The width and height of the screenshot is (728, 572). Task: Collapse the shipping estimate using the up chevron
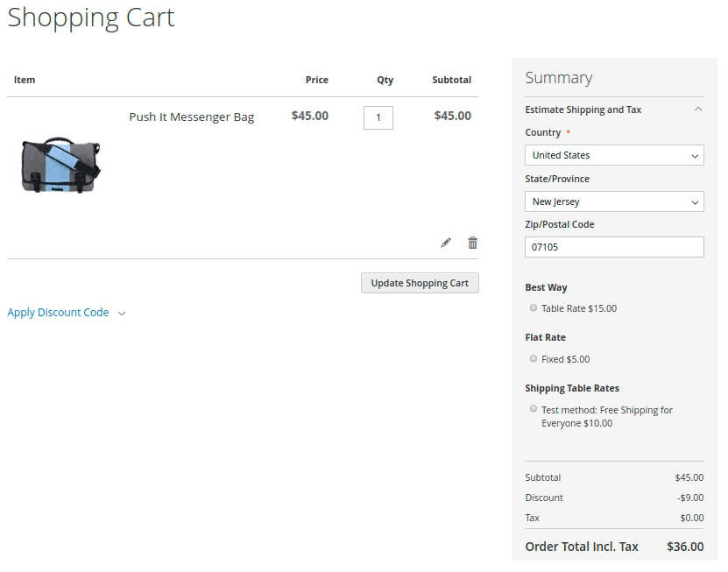pos(697,109)
